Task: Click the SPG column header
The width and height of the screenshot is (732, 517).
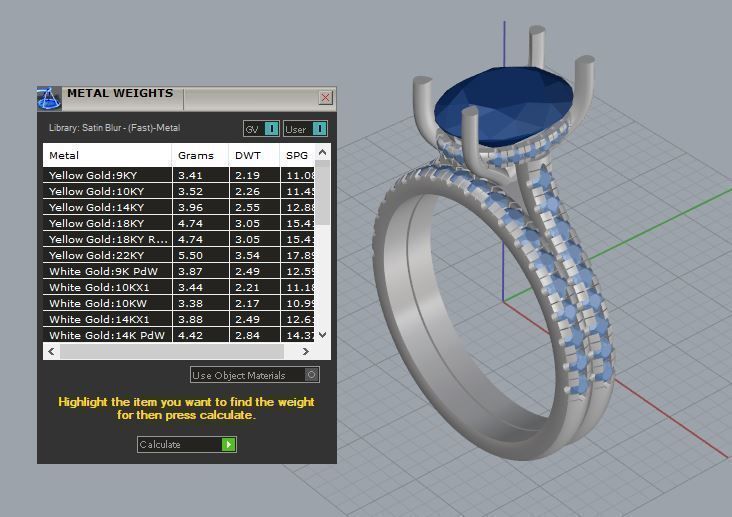Action: [x=297, y=156]
